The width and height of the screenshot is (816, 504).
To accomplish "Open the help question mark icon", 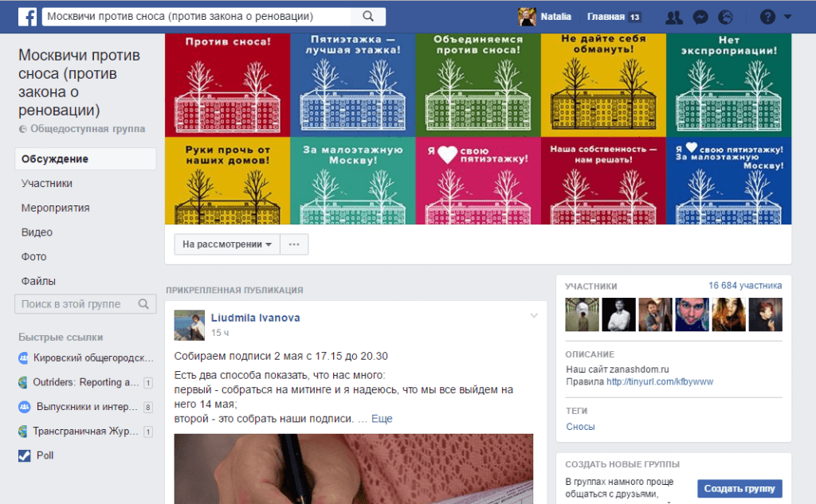I will tap(767, 17).
